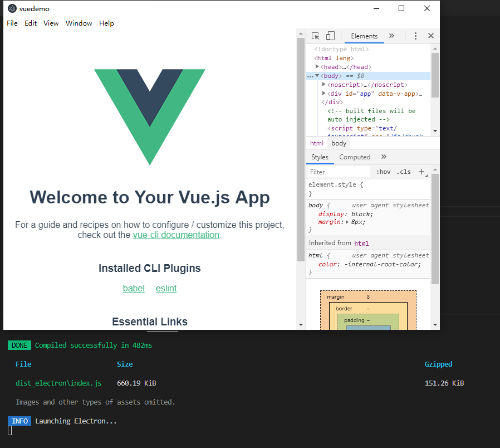Collapse the body element in DOM tree
This screenshot has height=448, width=500.
click(317, 75)
